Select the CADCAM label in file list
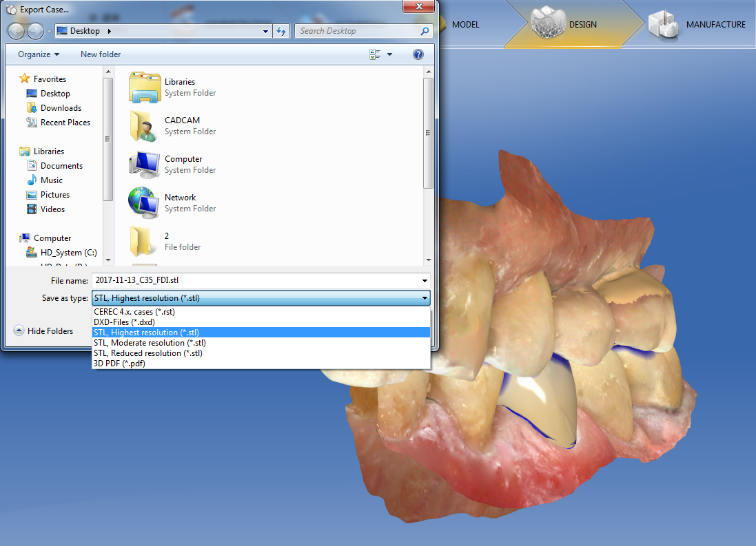Viewport: 756px width, 546px height. (182, 120)
